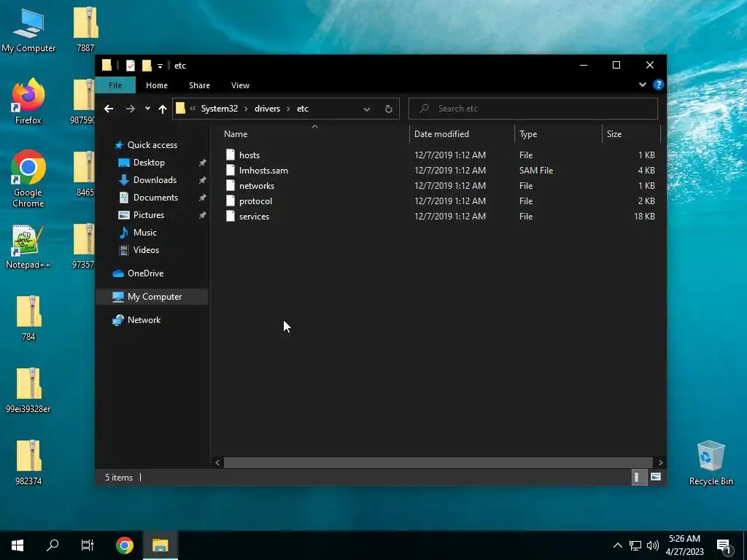Open dropdown arrow after System32 in breadcrumb
The height and width of the screenshot is (560, 747).
(x=247, y=109)
